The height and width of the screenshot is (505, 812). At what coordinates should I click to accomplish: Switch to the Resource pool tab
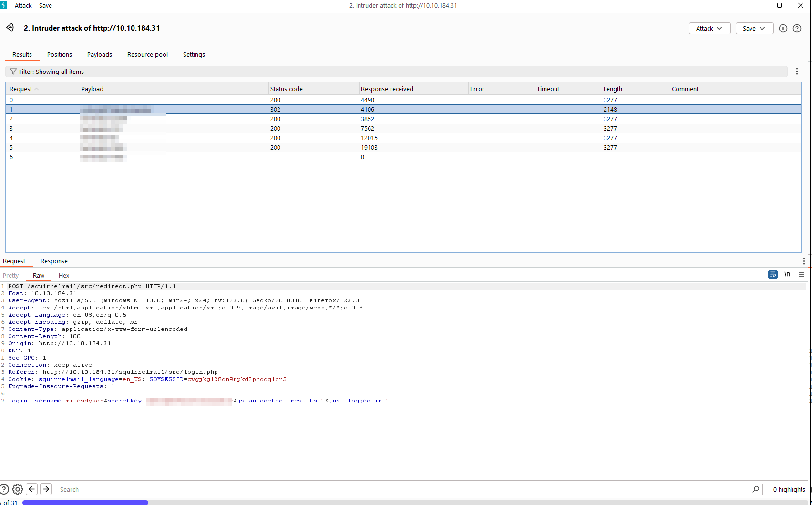coord(147,55)
